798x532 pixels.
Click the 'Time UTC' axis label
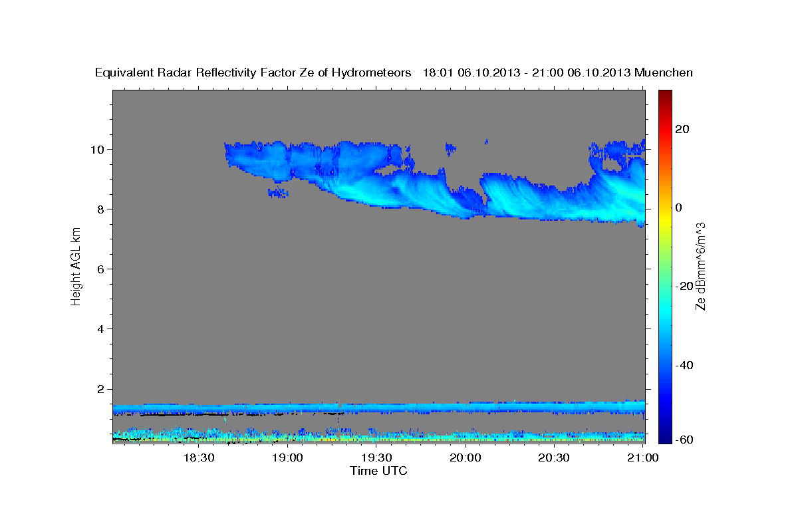click(x=378, y=471)
